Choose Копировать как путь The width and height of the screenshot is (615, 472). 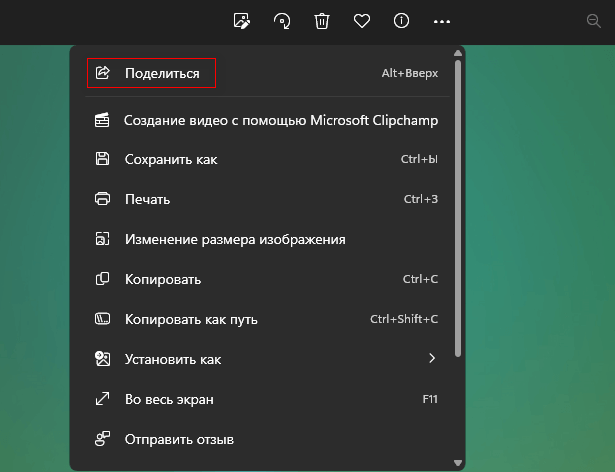[x=267, y=319]
